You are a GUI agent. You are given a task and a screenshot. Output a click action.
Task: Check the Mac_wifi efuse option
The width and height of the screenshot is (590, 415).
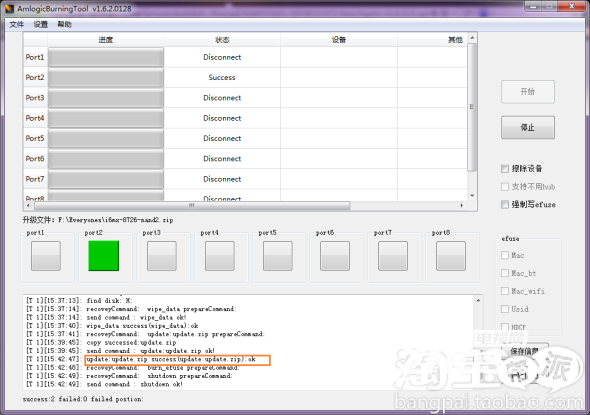(x=505, y=291)
